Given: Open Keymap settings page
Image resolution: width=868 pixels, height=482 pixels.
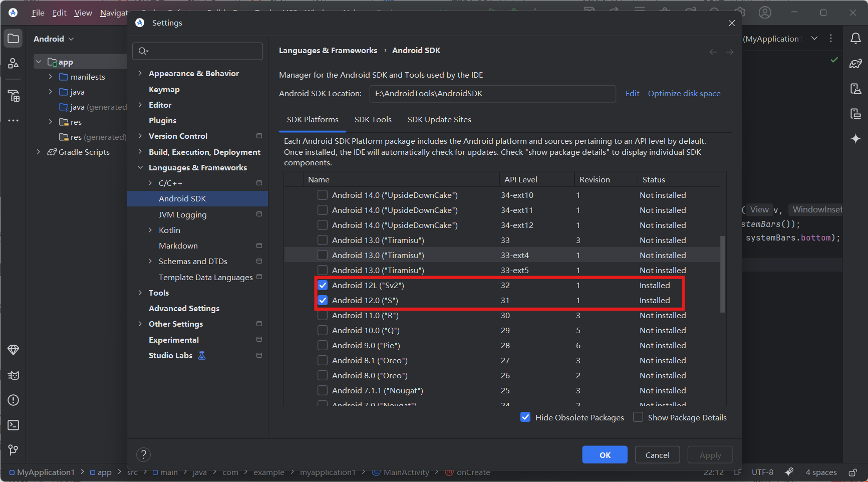Looking at the screenshot, I should (x=164, y=89).
